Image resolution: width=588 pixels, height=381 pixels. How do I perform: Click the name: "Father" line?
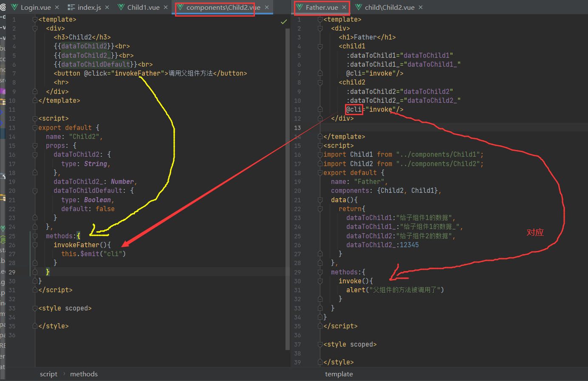[359, 182]
